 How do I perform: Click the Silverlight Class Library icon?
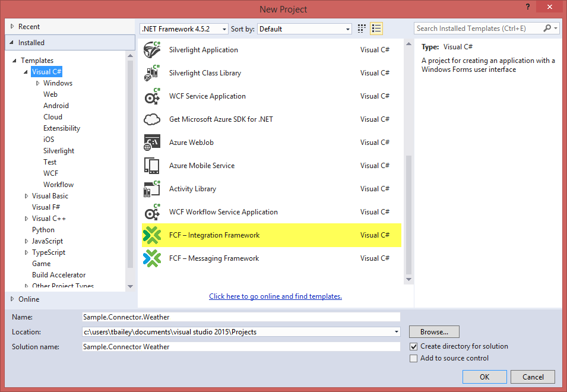[x=152, y=73]
